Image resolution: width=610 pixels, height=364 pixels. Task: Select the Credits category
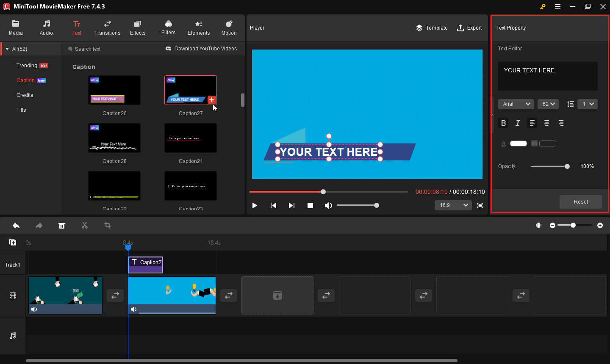[x=25, y=95]
